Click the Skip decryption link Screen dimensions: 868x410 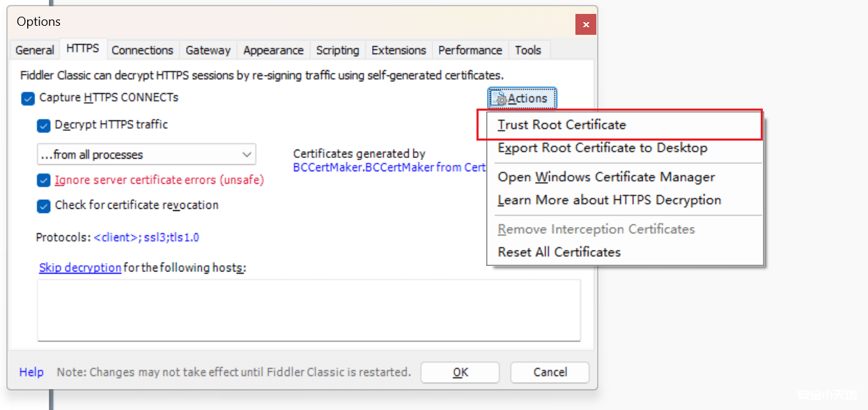tap(80, 268)
